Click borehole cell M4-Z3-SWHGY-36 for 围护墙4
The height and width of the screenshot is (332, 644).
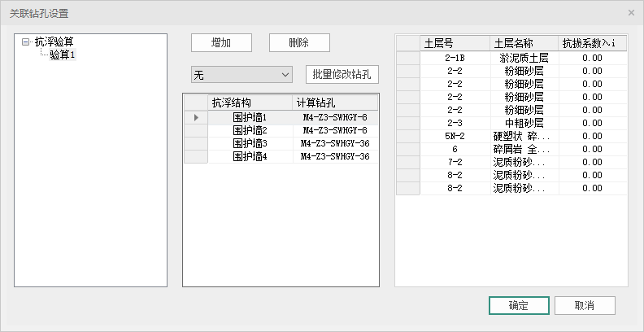pyautogui.click(x=335, y=156)
